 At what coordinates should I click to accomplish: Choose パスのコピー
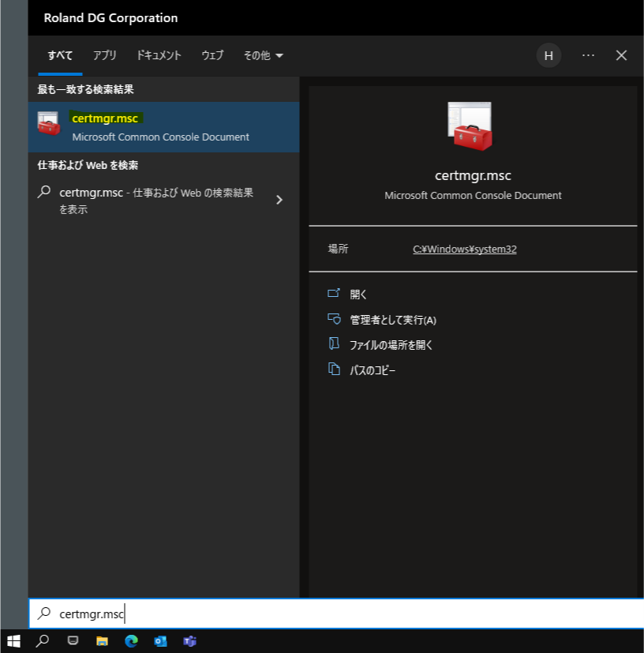373,370
